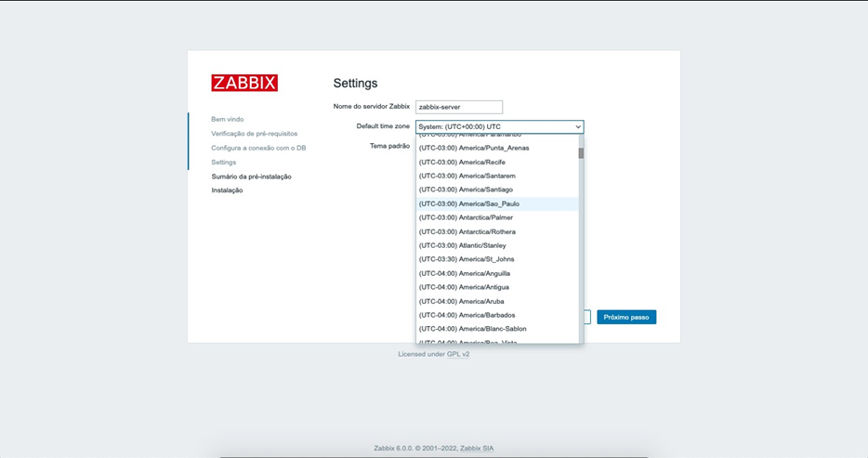Click Configura a conexão com o DB step
The width and height of the screenshot is (868, 458).
point(258,148)
